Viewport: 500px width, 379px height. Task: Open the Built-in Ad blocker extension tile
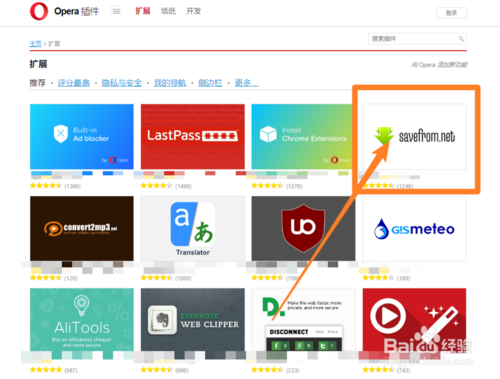click(x=82, y=137)
